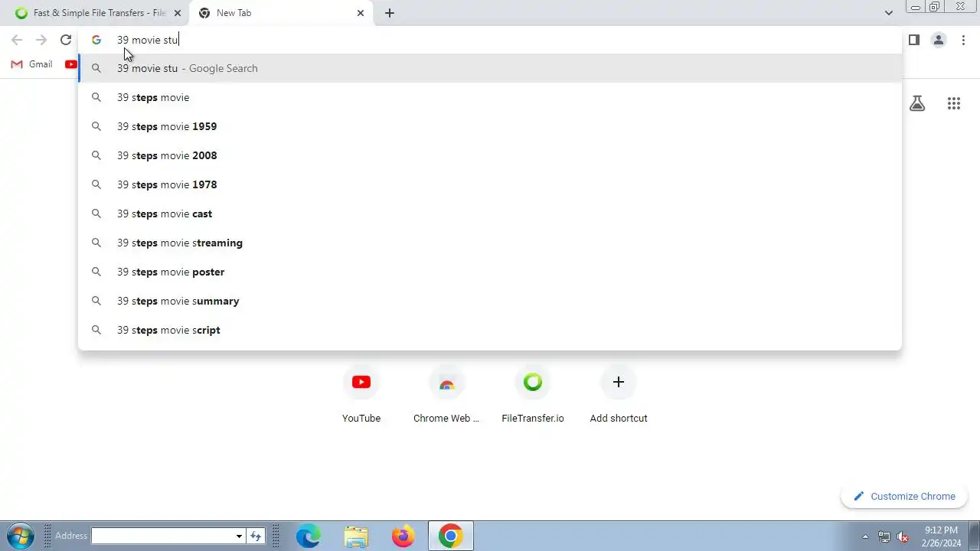
Task: Click the taskbar Address input field
Action: 162,536
